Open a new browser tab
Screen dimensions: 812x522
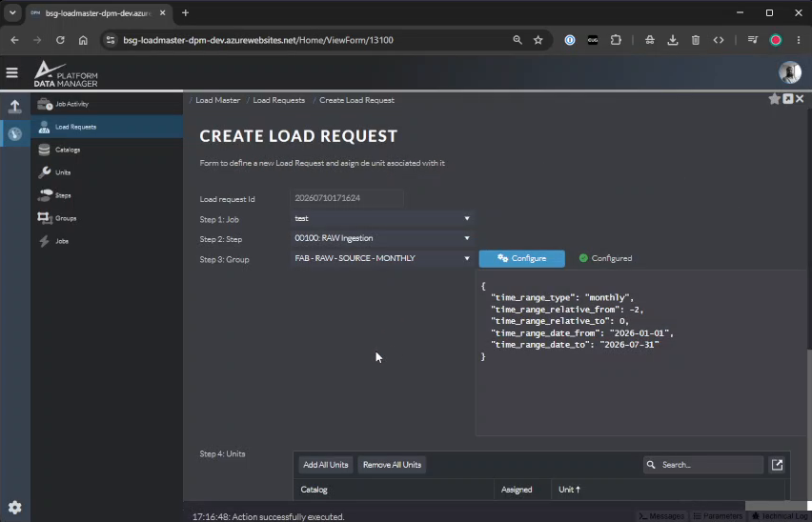coord(186,13)
